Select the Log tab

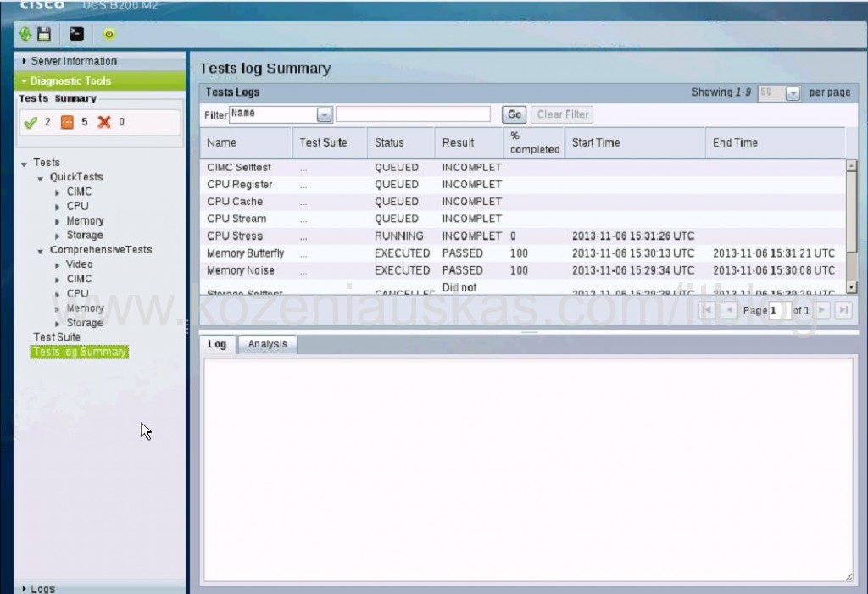[217, 344]
